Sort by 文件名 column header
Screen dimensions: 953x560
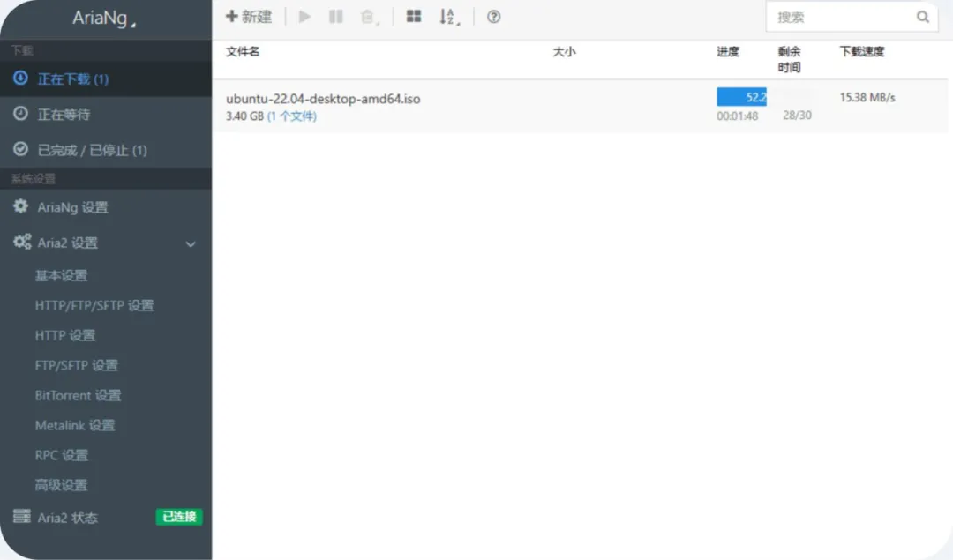243,52
